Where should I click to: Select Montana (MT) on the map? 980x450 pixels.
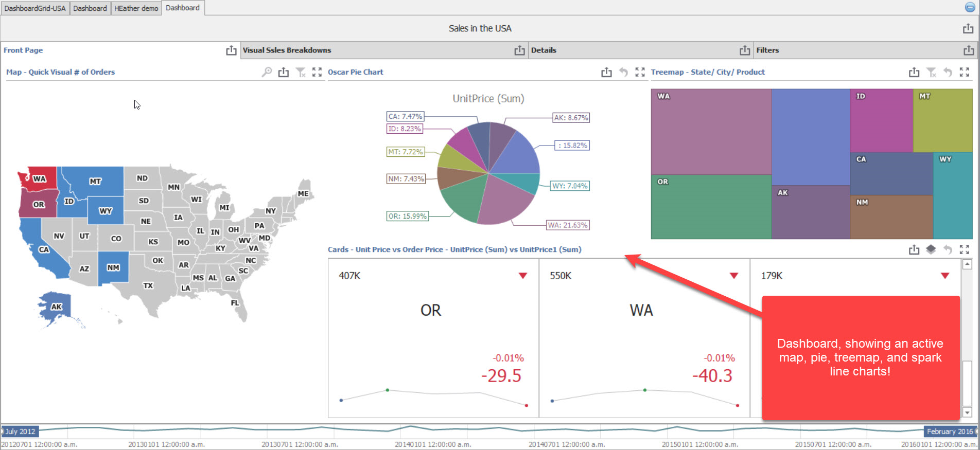[95, 181]
